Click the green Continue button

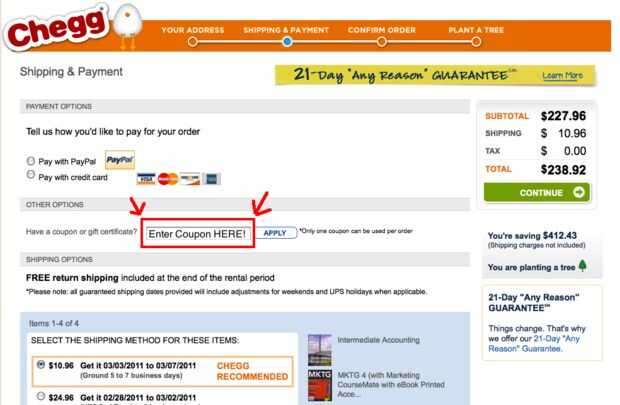[537, 193]
